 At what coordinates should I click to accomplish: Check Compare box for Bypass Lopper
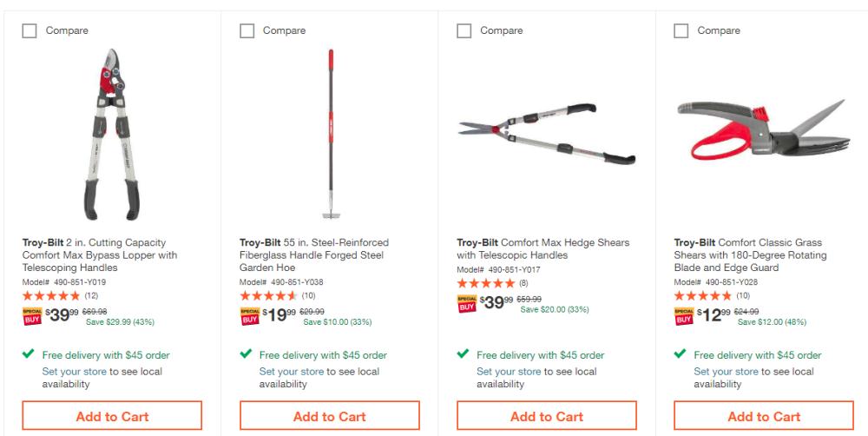[30, 31]
